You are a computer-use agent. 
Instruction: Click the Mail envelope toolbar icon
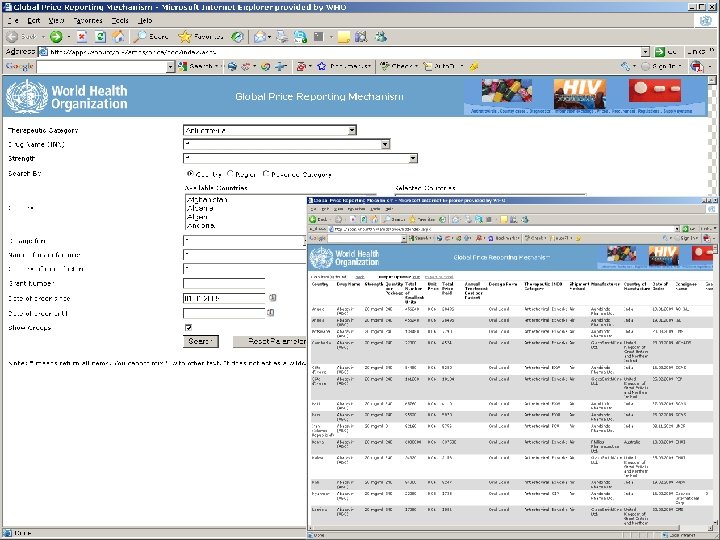pos(259,37)
